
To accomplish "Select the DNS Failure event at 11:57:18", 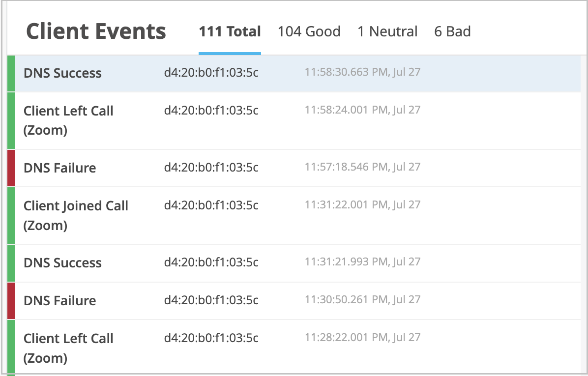I will (59, 168).
